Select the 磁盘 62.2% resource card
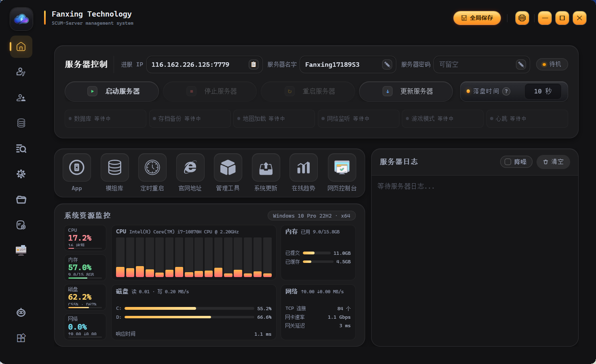 pos(85,297)
